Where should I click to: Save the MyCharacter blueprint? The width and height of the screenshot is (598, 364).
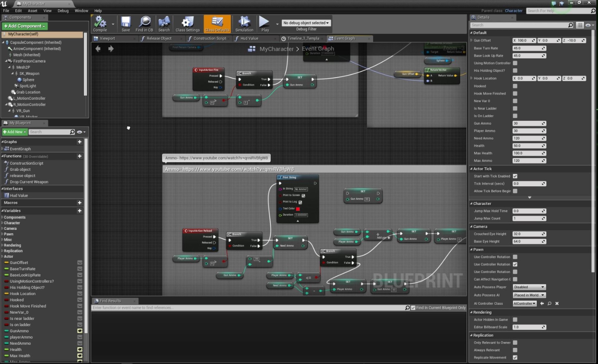(x=126, y=23)
